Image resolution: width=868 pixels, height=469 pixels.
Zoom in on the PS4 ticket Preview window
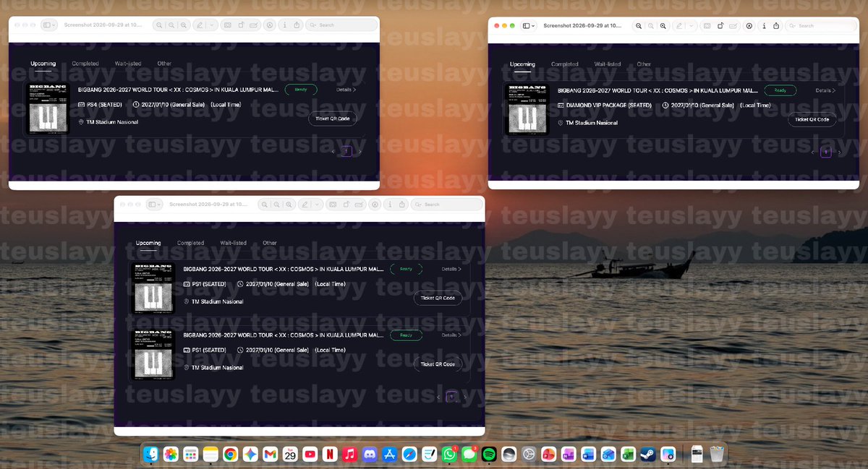click(184, 25)
